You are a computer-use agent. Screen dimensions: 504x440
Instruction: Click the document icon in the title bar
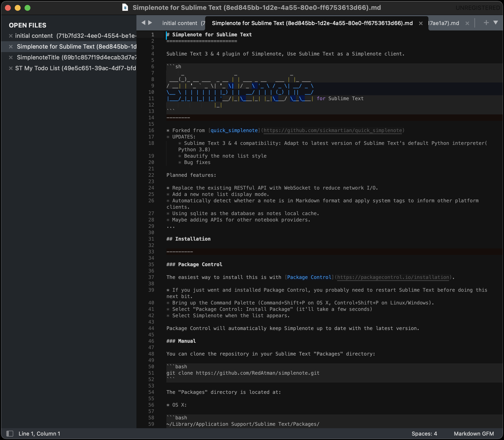[125, 8]
